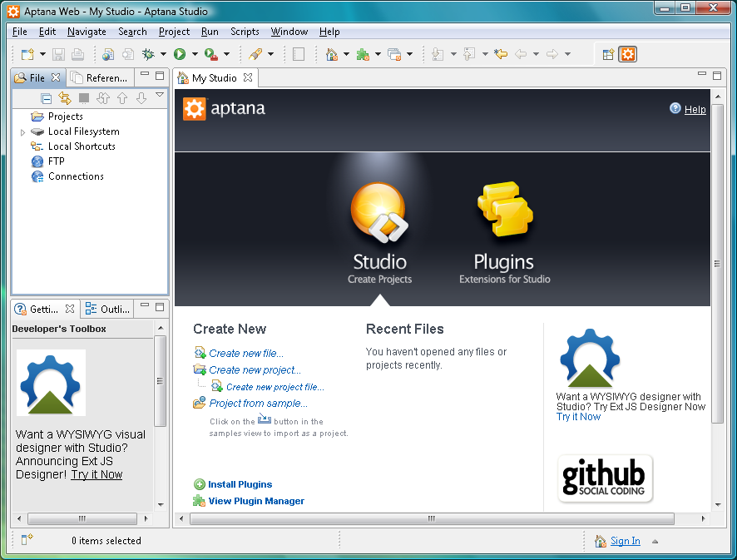The image size is (737, 560).
Task: Open the Scripts menu
Action: click(x=245, y=32)
